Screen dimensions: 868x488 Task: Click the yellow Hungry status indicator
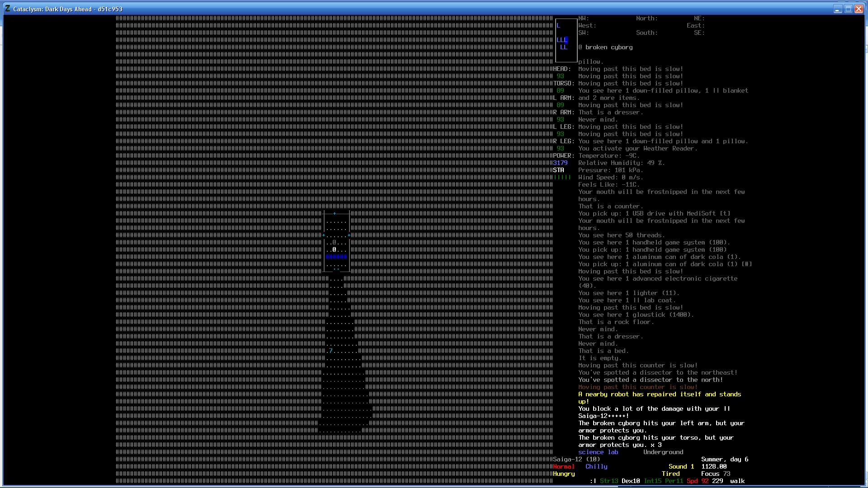tap(564, 474)
